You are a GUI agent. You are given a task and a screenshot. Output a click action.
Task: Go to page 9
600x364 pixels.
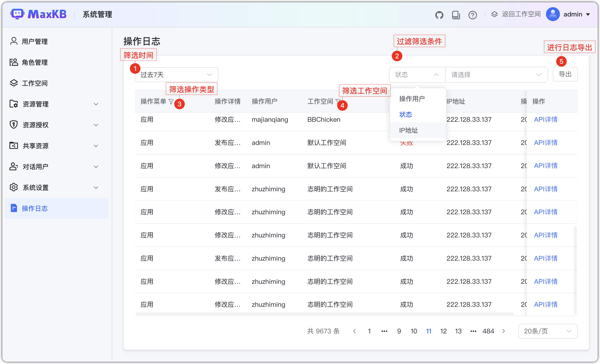pos(399,331)
